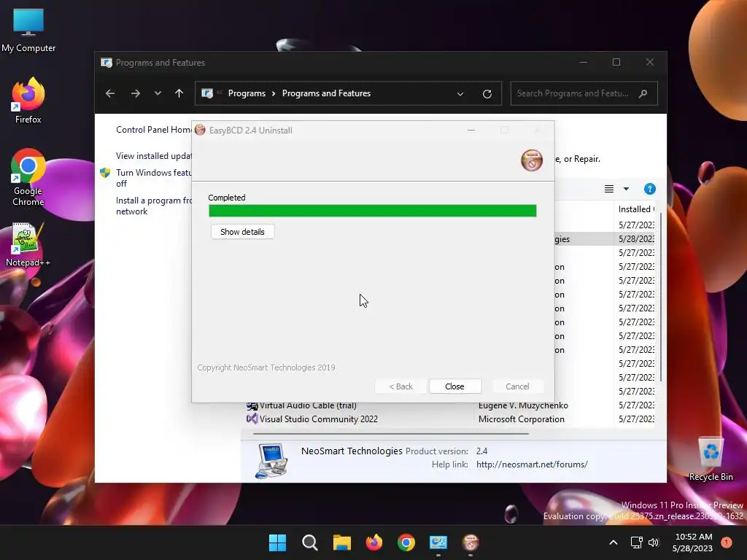The width and height of the screenshot is (747, 560).
Task: Click Eugene V. Muzychenko publisher cell
Action: coord(523,405)
